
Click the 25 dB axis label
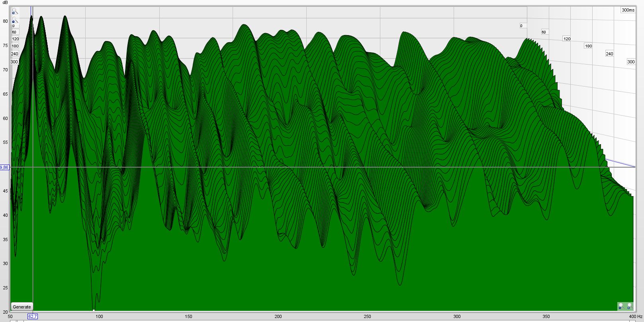pyautogui.click(x=5, y=288)
